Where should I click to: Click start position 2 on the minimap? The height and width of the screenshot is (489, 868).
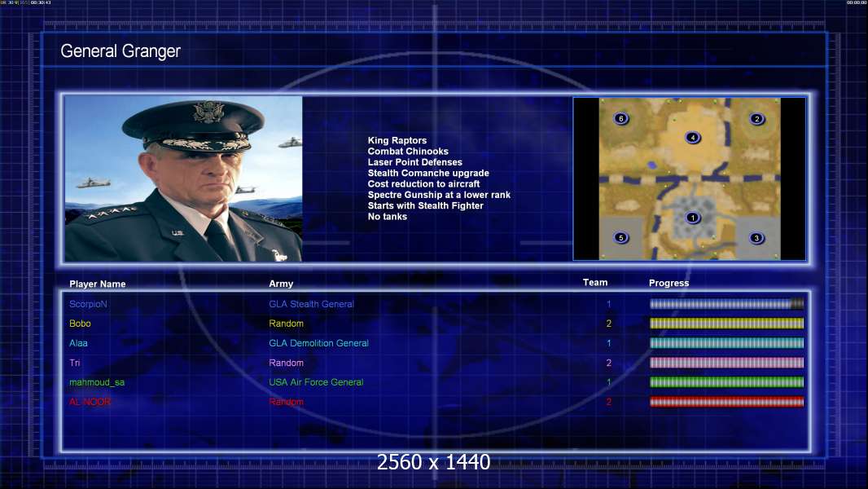(x=756, y=118)
